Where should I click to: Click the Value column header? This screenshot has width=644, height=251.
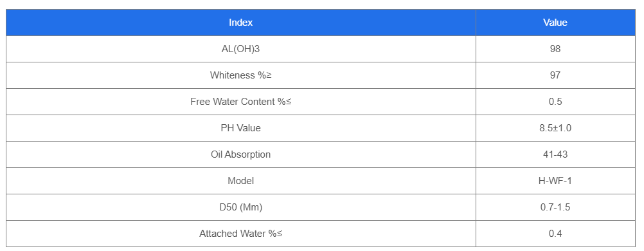point(555,23)
